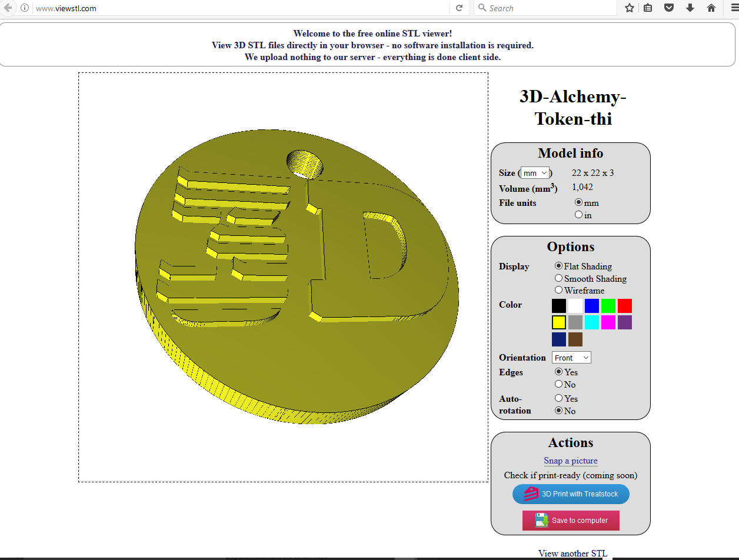
Task: Open the Pocket save icon
Action: (669, 8)
